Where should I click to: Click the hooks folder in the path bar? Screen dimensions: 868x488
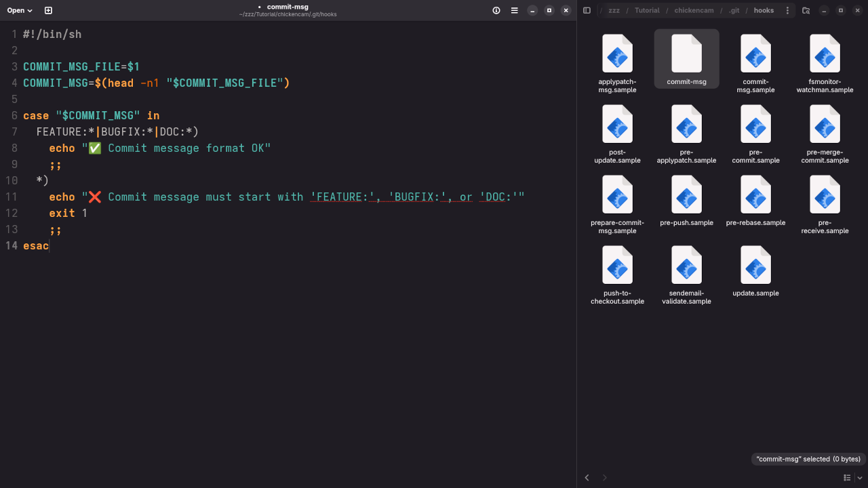[x=764, y=10]
